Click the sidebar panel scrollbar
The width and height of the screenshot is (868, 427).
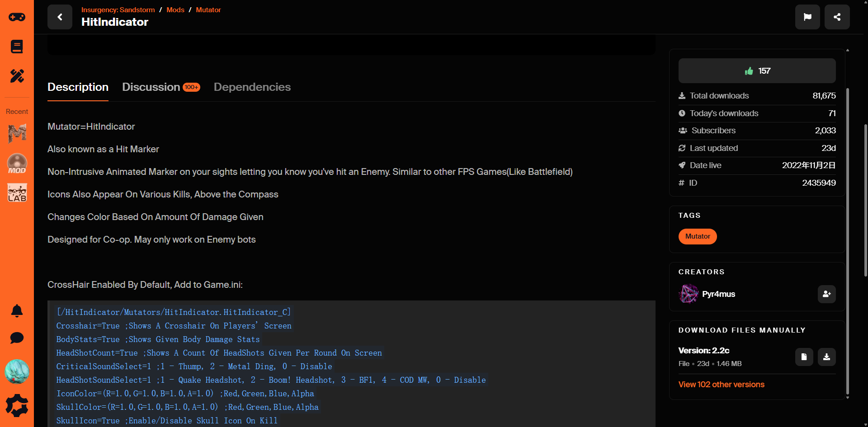pyautogui.click(x=847, y=242)
